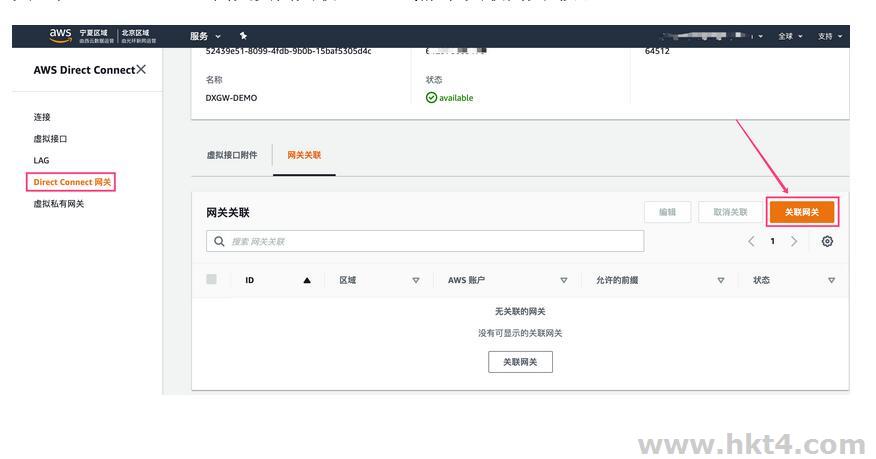This screenshot has width=876, height=459.
Task: Click the green available status icon
Action: tap(431, 98)
